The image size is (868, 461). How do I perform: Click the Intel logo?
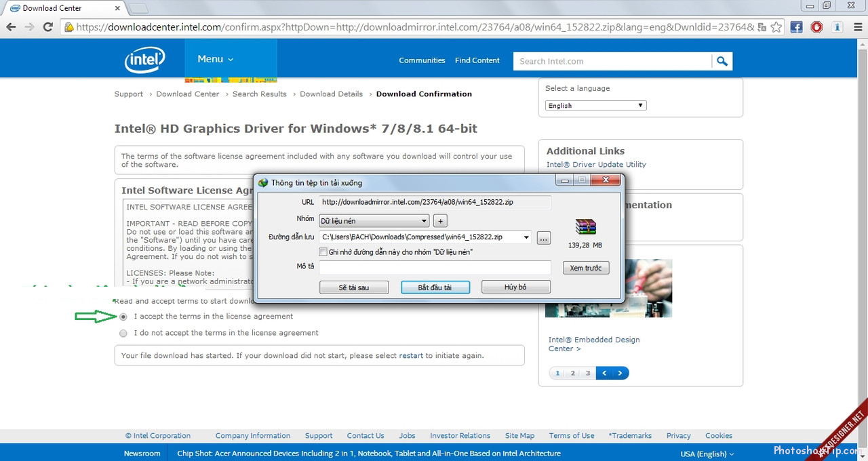point(145,60)
